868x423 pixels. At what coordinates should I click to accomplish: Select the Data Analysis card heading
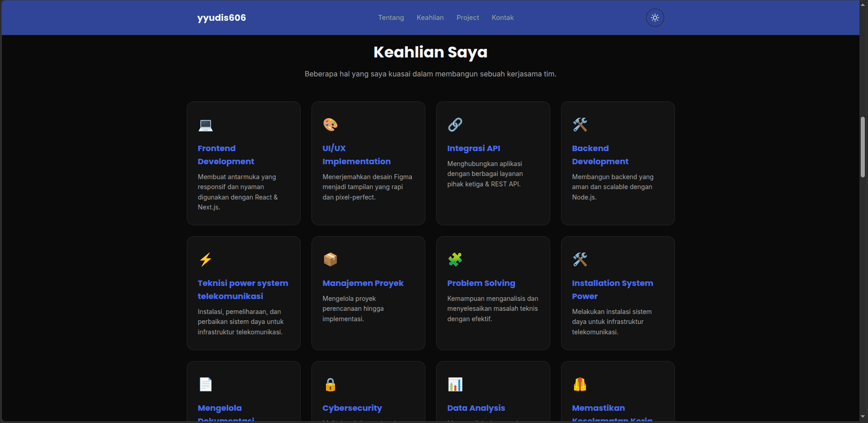[x=476, y=408]
